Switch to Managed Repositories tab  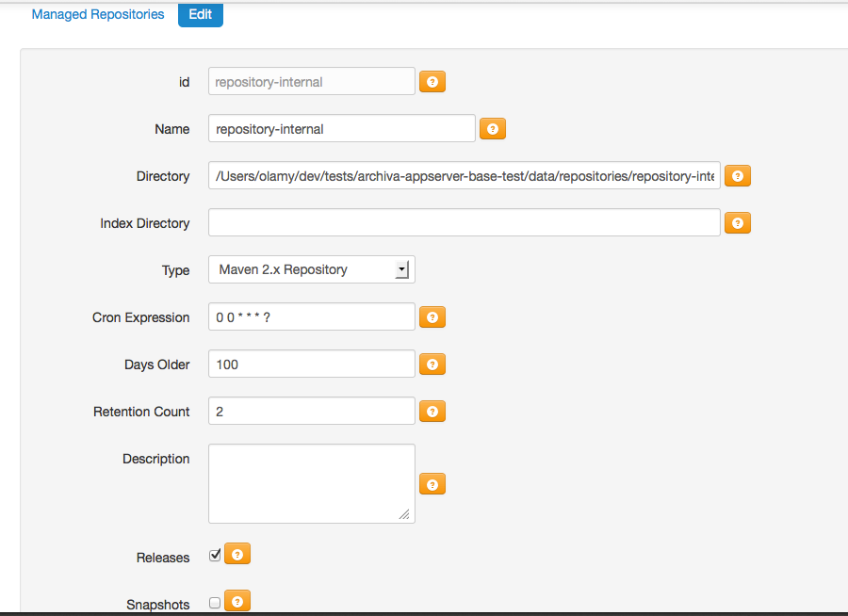[98, 14]
